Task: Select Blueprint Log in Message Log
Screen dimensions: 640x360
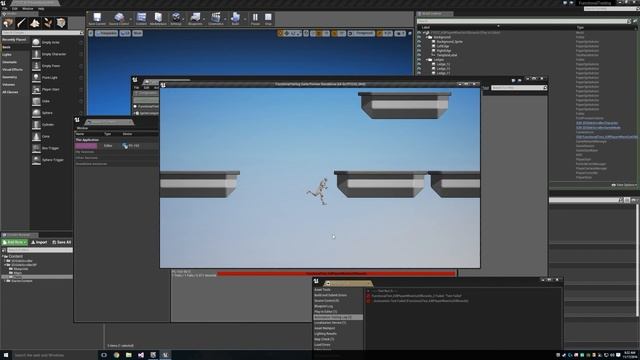Action: coord(324,306)
